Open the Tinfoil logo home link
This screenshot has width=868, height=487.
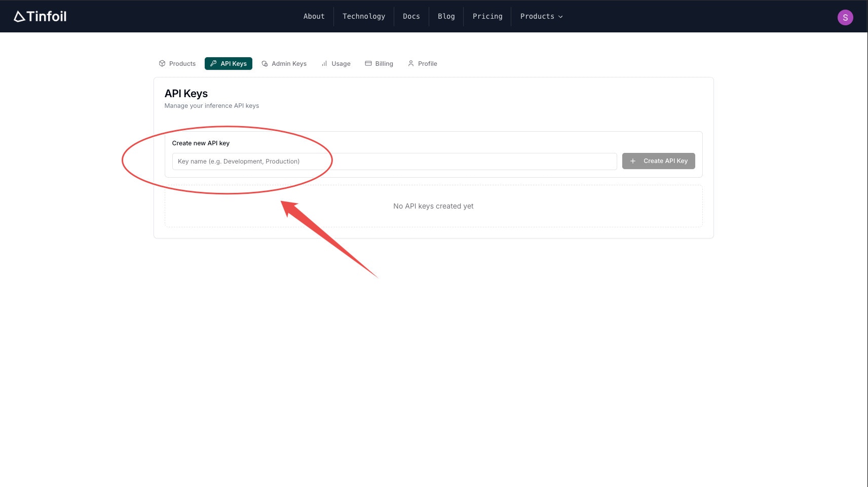(40, 17)
